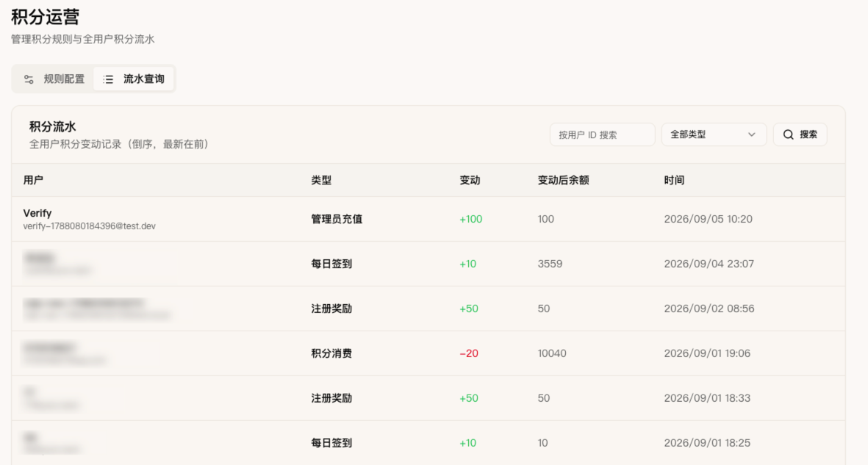This screenshot has width=868, height=465.
Task: Click the balance value 10040
Action: click(552, 354)
